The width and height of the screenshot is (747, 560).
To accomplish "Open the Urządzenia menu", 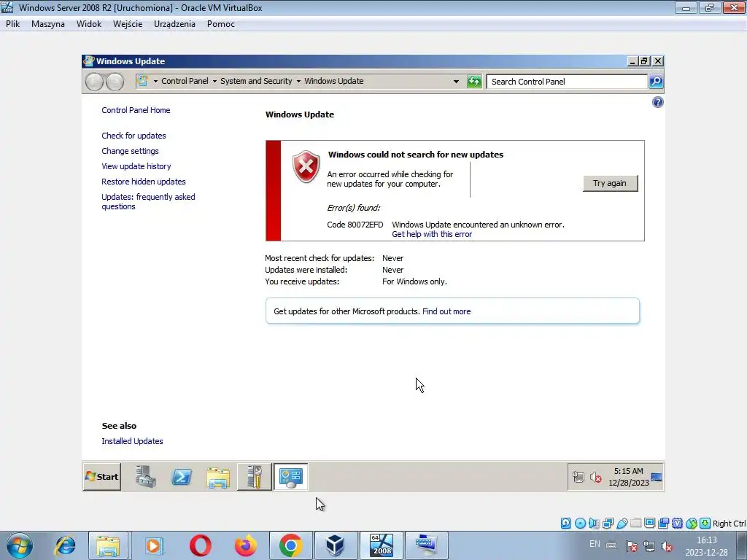I will tap(174, 24).
